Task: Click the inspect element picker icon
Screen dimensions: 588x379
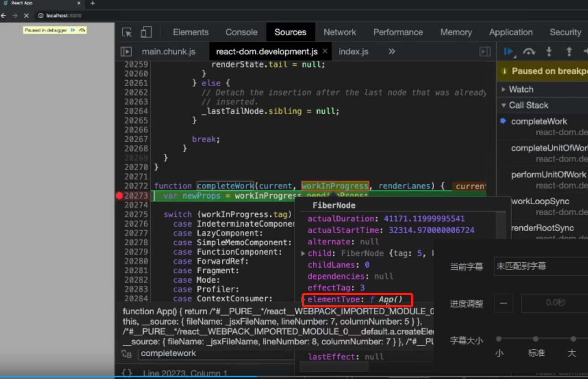Action: tap(127, 32)
